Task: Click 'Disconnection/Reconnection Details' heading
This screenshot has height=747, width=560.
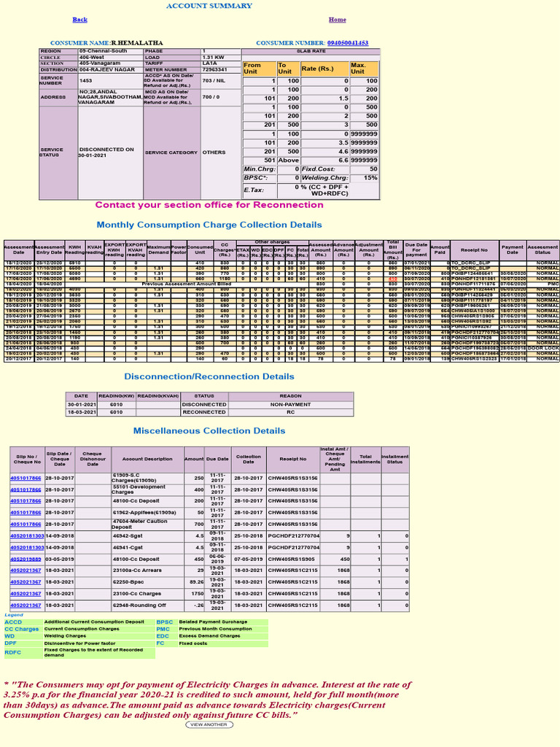Action: pos(209,376)
